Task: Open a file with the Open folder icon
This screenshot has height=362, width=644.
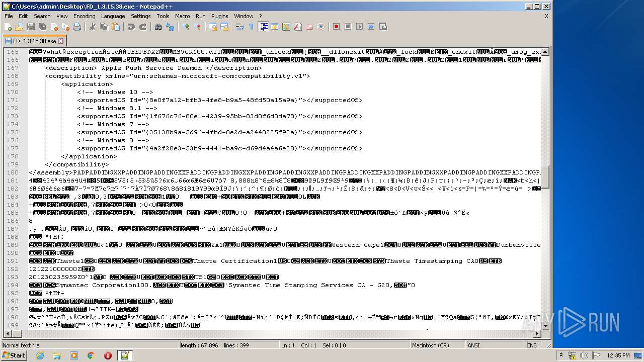Action: (19, 27)
